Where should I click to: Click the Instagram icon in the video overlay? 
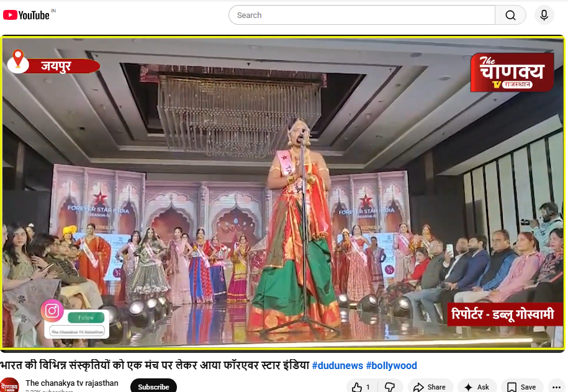(52, 311)
